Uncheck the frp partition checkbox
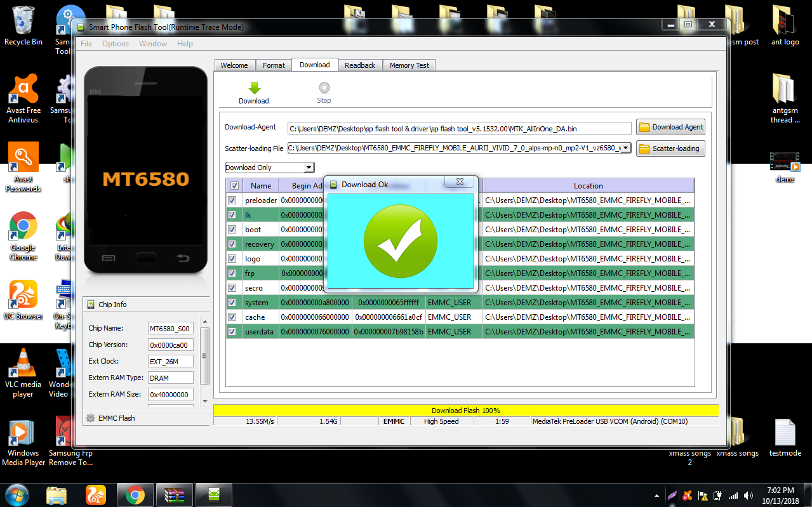The height and width of the screenshot is (507, 812). [x=232, y=273]
